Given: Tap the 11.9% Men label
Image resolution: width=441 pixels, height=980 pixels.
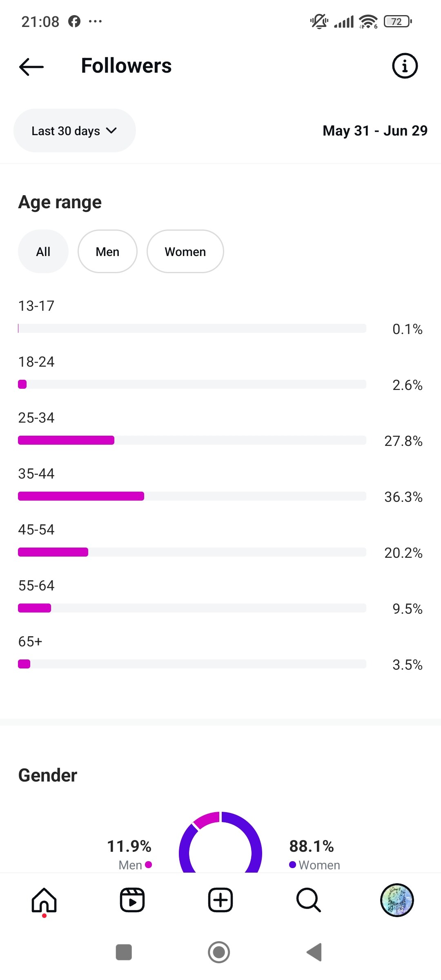Looking at the screenshot, I should pyautogui.click(x=129, y=853).
